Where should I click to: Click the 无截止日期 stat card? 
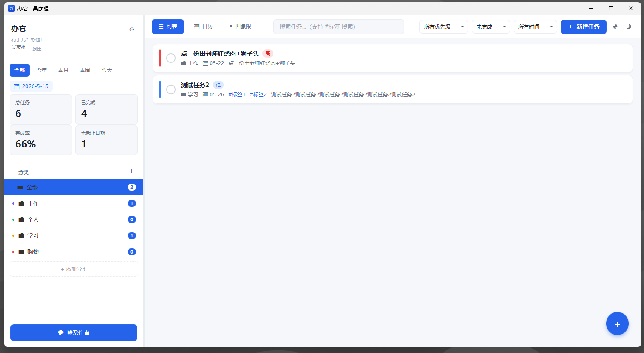106,140
